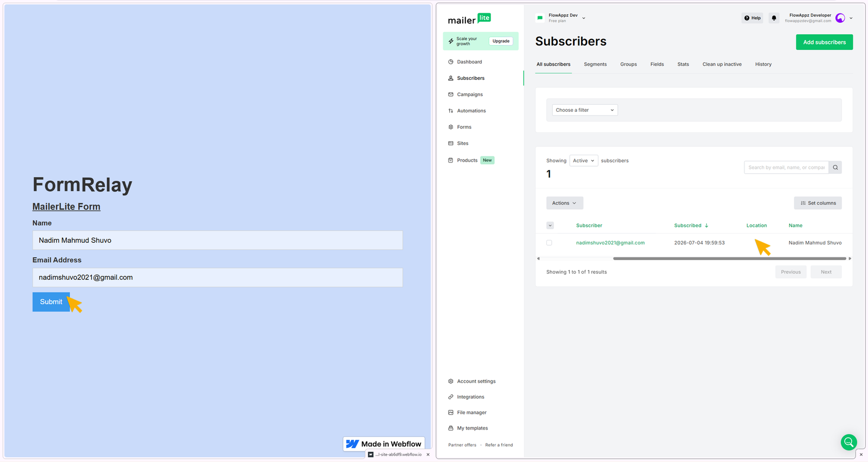Click the scrollbar right arrow in table
The height and width of the screenshot is (462, 868).
(x=850, y=258)
